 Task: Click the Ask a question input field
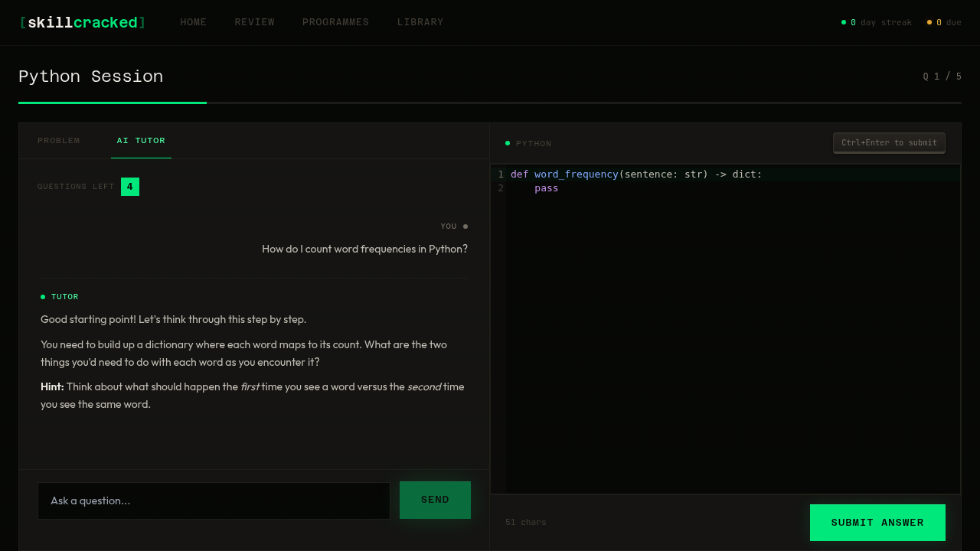click(x=214, y=500)
